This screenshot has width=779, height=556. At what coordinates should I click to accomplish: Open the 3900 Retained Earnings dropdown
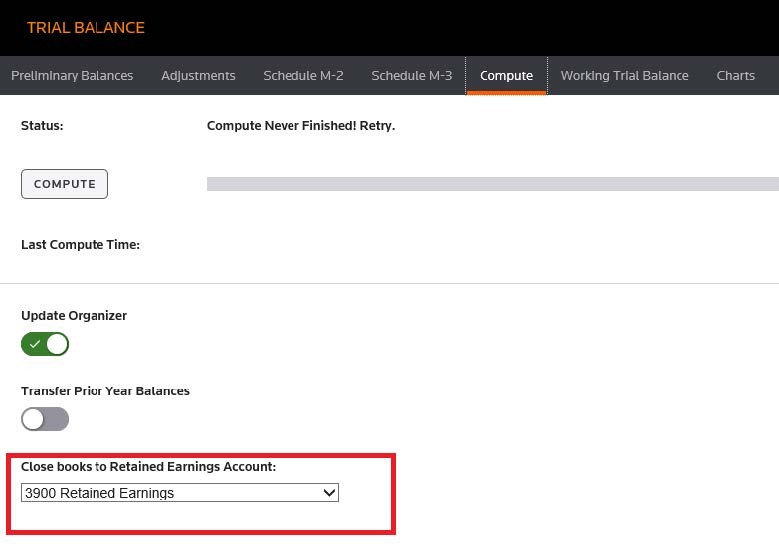tap(179, 493)
